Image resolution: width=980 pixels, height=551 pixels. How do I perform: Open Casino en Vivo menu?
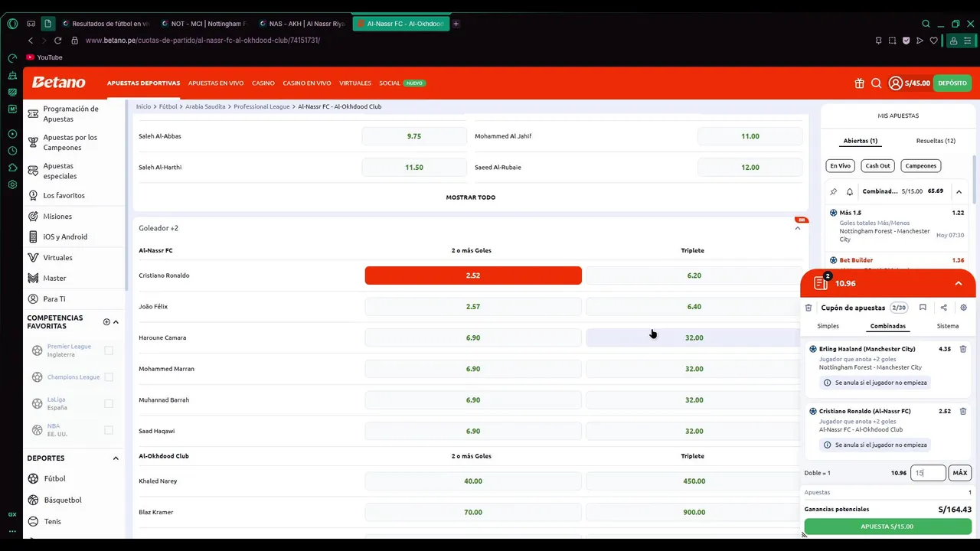point(307,83)
